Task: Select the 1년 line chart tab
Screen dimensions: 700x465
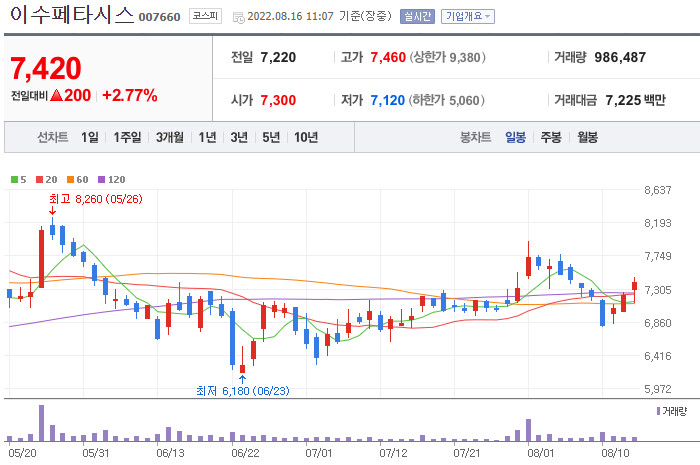Action: point(207,137)
